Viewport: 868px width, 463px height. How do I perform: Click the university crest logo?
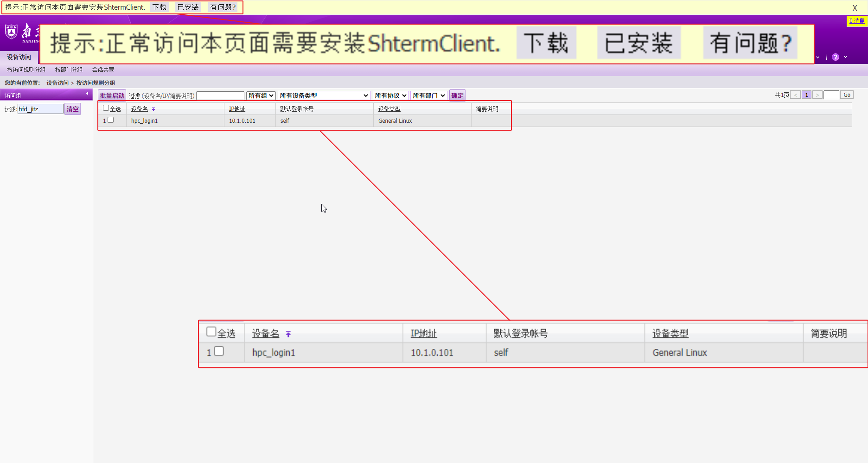(11, 32)
